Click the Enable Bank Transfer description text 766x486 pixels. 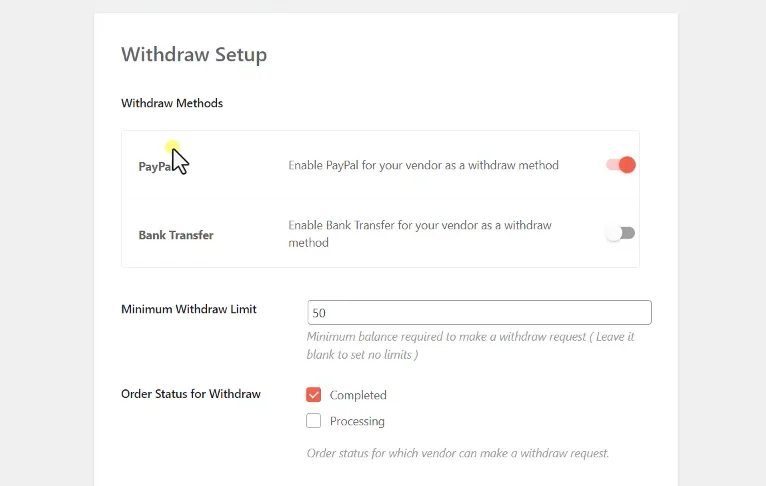click(420, 234)
